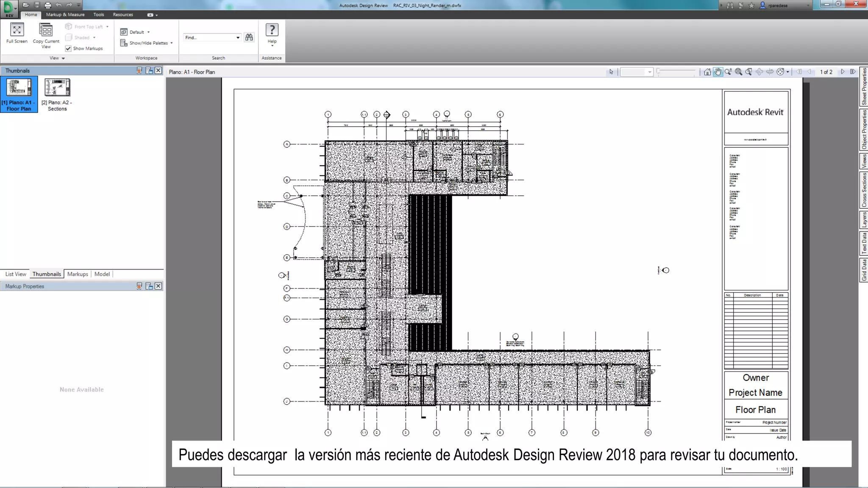Click the Print icon in quick access toolbar
Viewport: 868px width, 488px height.
[x=47, y=5]
